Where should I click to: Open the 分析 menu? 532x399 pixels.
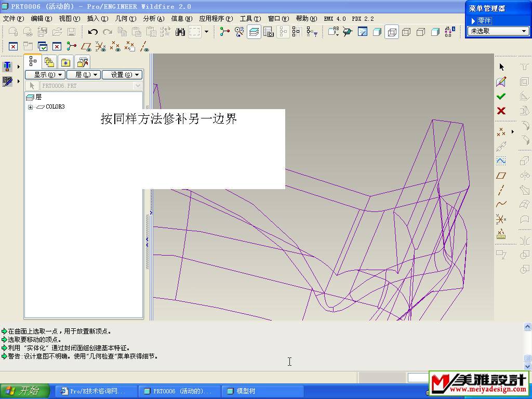click(x=153, y=19)
